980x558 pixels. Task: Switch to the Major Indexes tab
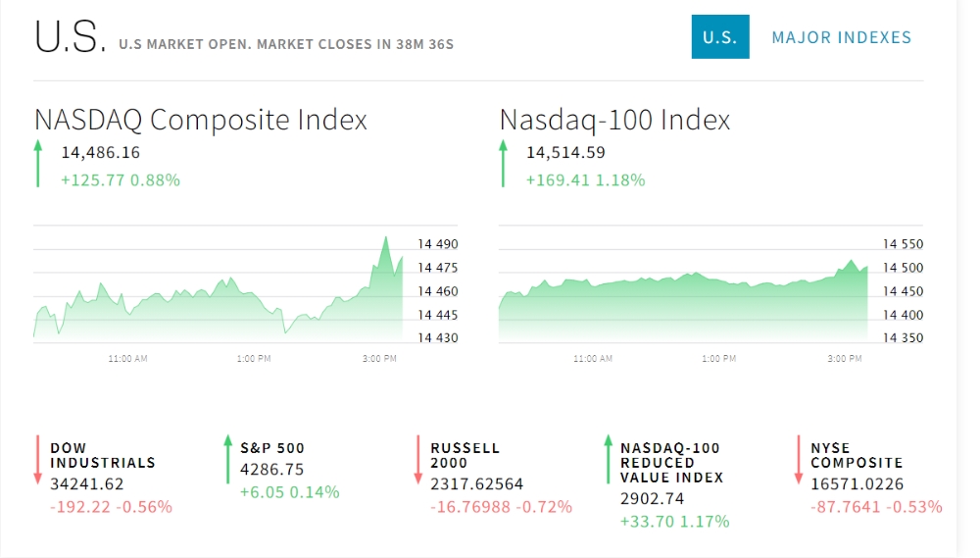point(841,37)
